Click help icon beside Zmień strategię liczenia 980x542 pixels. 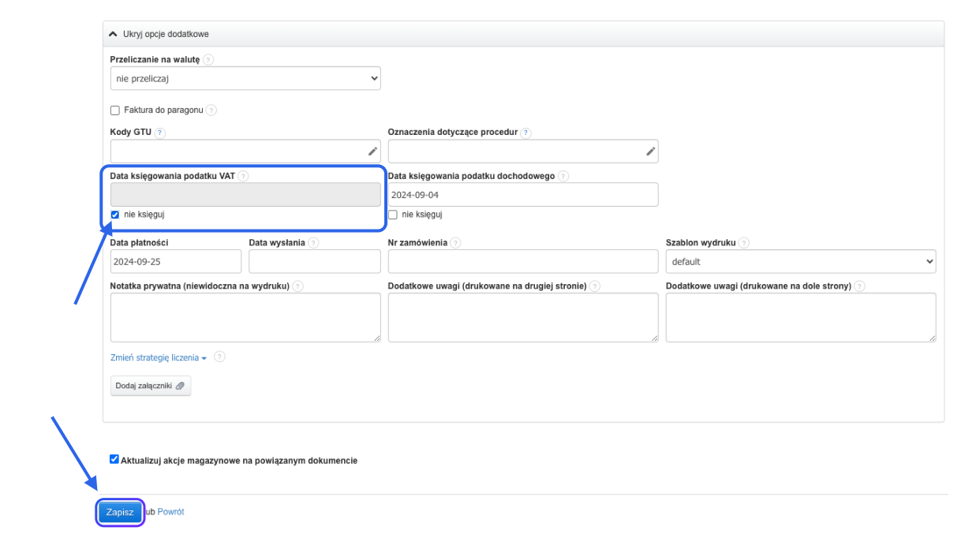click(219, 357)
